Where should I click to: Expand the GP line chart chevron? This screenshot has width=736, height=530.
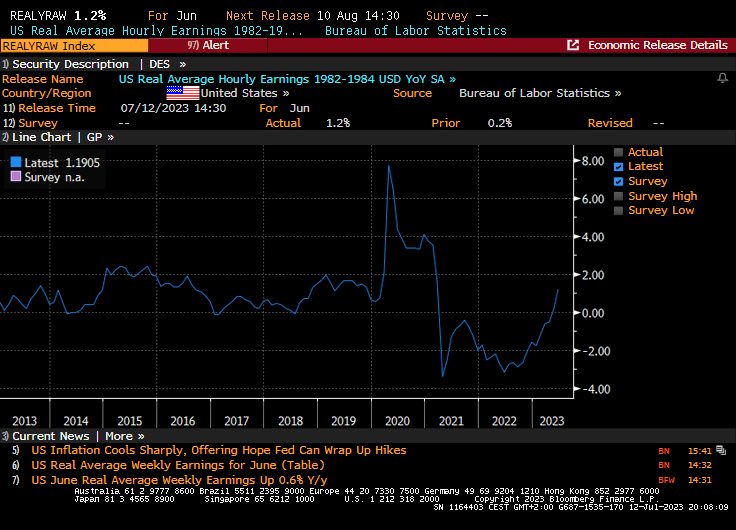(111, 138)
